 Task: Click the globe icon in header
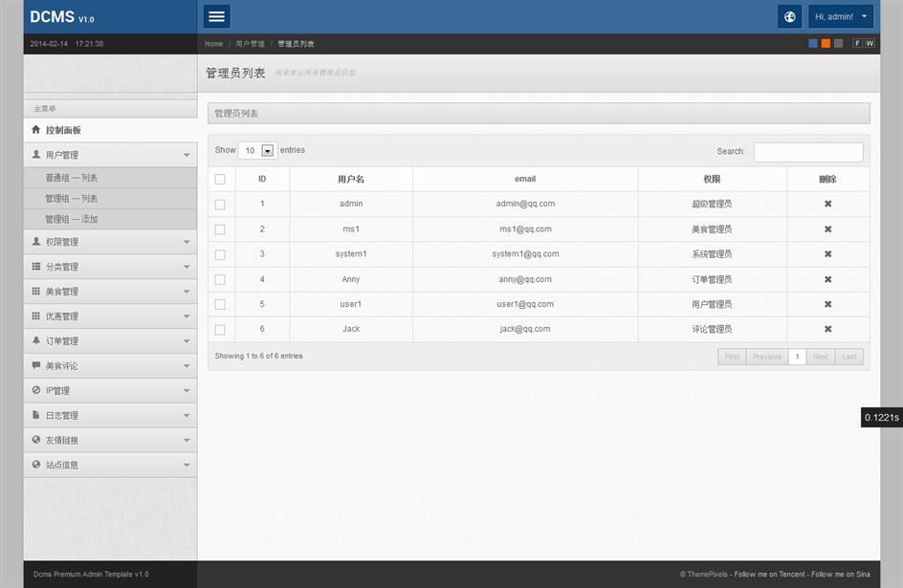click(x=789, y=16)
